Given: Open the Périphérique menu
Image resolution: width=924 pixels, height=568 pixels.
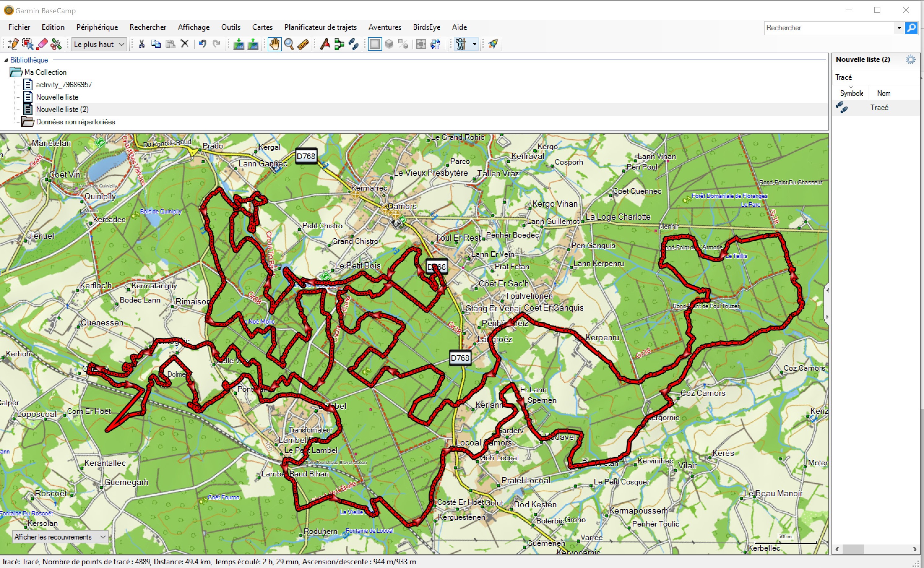Looking at the screenshot, I should click(x=97, y=27).
